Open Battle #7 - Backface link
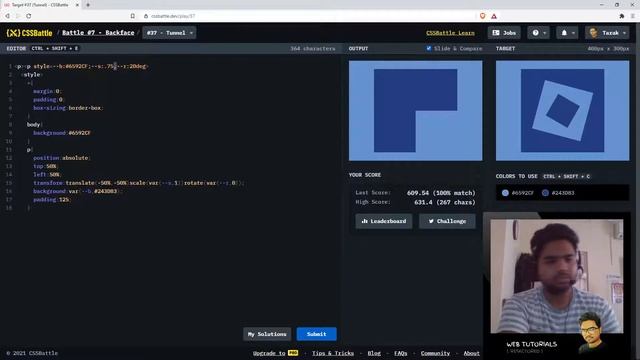This screenshot has width=640, height=360. coord(98,33)
